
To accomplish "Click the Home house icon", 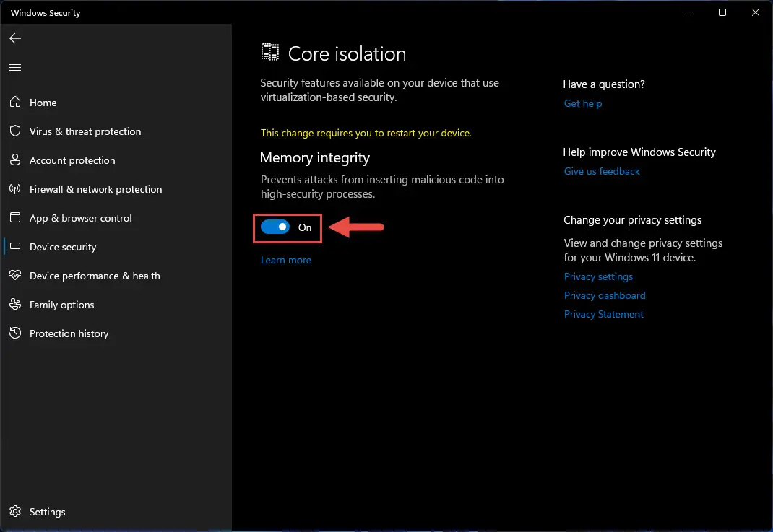I will pos(15,102).
